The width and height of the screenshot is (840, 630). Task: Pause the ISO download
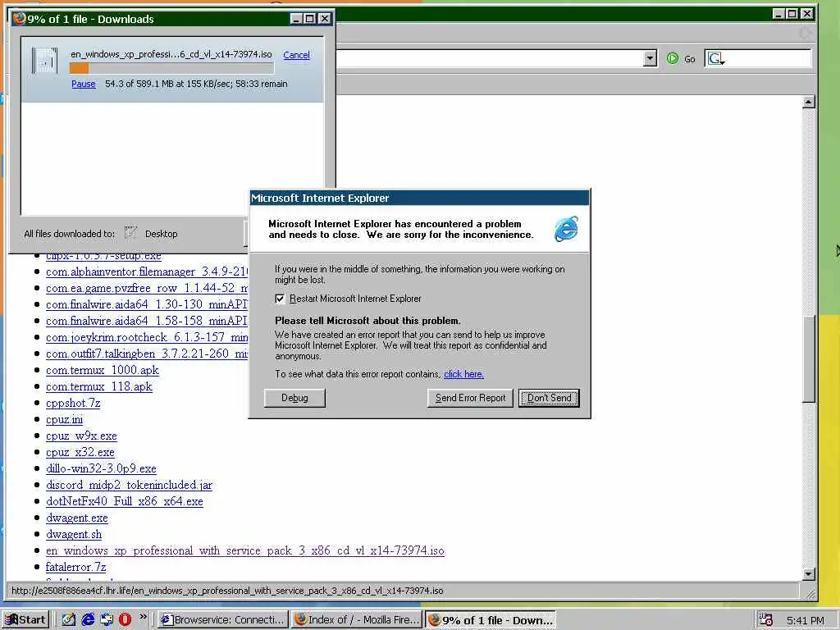click(x=84, y=84)
